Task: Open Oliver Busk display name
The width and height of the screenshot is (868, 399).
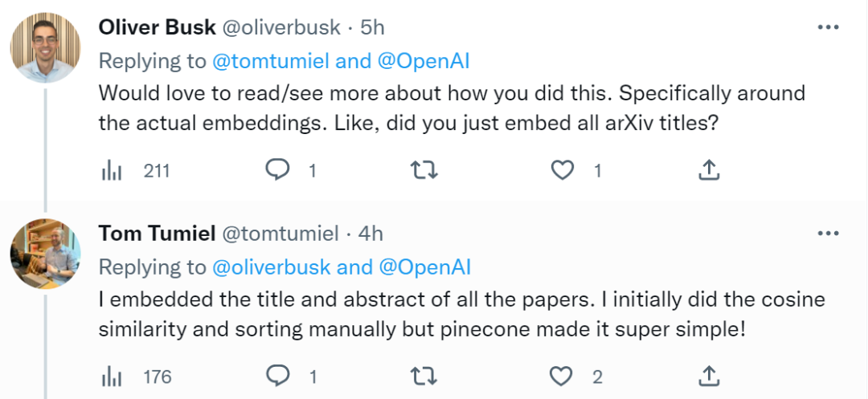Action: (x=157, y=27)
